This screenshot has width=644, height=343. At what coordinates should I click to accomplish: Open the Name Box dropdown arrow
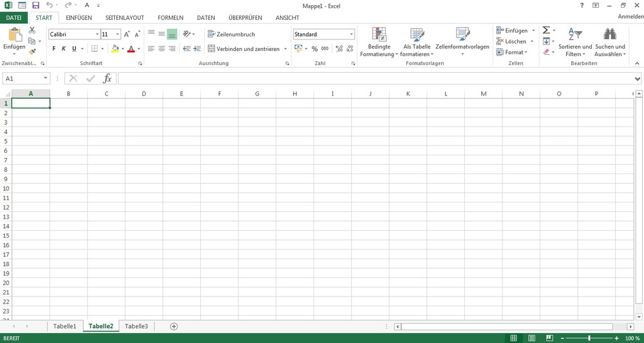pos(46,78)
